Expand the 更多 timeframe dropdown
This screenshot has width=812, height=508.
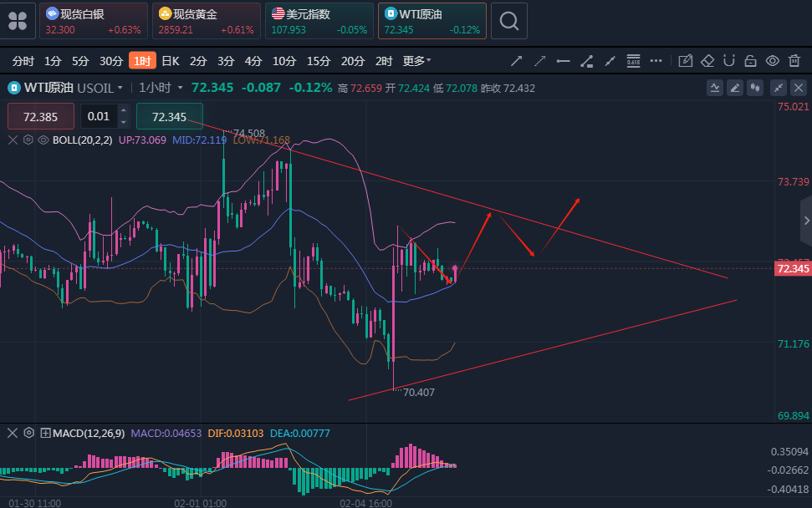(x=416, y=60)
